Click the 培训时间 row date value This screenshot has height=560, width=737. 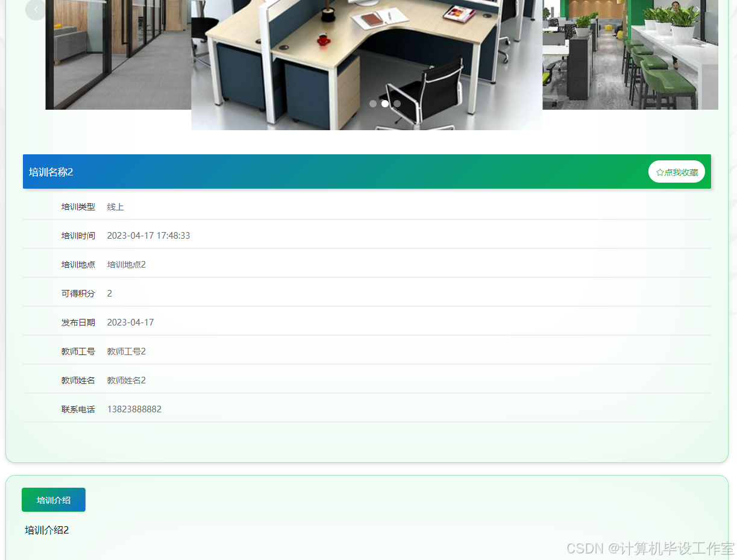click(x=148, y=235)
